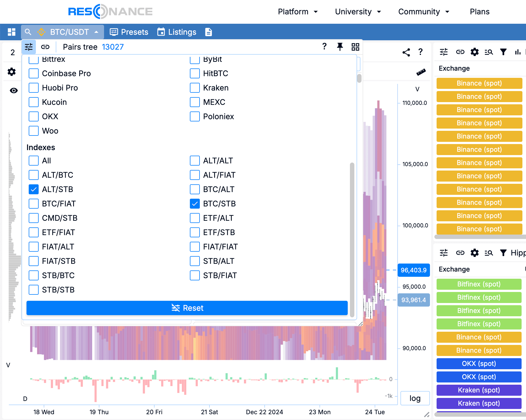Click funnel filter icon in top Exchange panel
Viewport: 526px width, 420px height.
[503, 52]
